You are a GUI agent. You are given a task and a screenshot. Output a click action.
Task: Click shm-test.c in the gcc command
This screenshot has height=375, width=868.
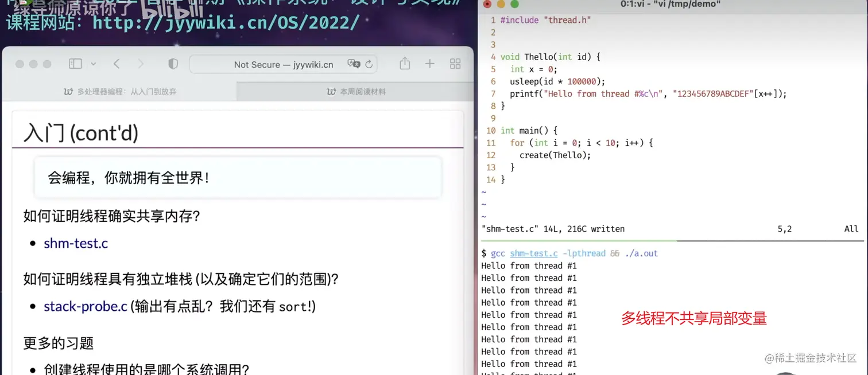(x=534, y=253)
